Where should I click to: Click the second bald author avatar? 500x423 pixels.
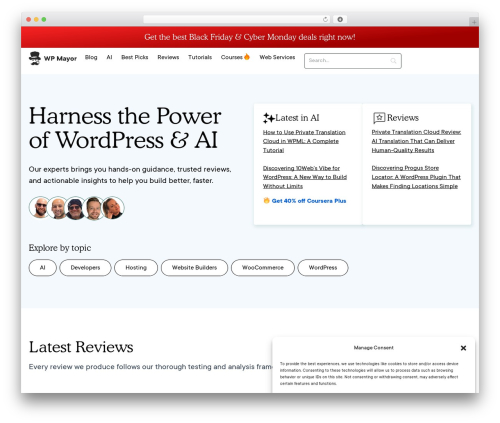click(x=58, y=208)
